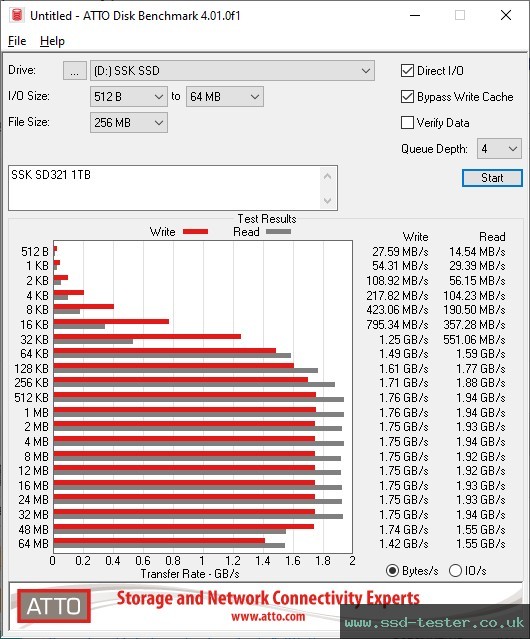The height and width of the screenshot is (639, 530).
Task: Open the Queue Depth dropdown
Action: coord(499,149)
